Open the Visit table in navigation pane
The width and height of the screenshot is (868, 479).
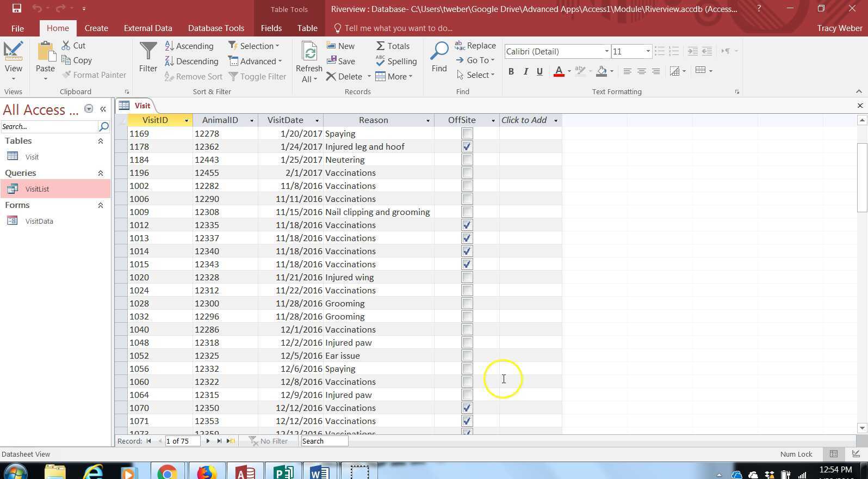tap(55, 157)
